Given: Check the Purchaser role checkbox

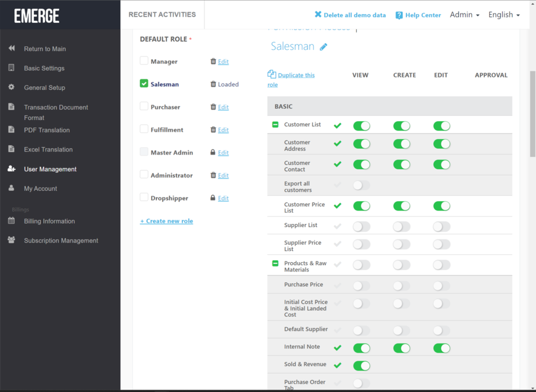Looking at the screenshot, I should (144, 106).
